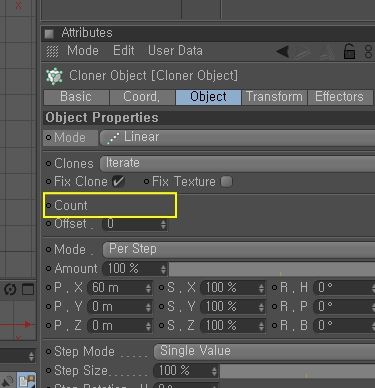Image resolution: width=375 pixels, height=388 pixels.
Task: Select the Object tab
Action: 208,97
